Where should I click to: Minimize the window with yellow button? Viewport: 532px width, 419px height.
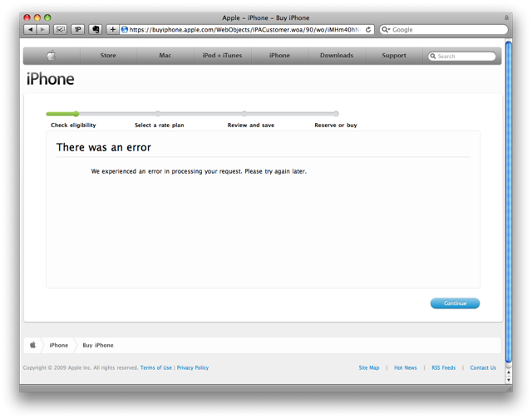[37, 17]
